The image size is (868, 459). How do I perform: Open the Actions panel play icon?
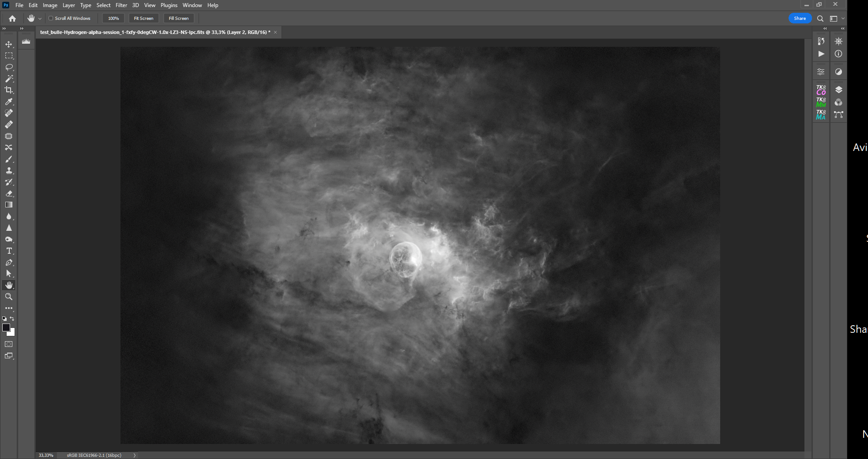click(x=821, y=54)
